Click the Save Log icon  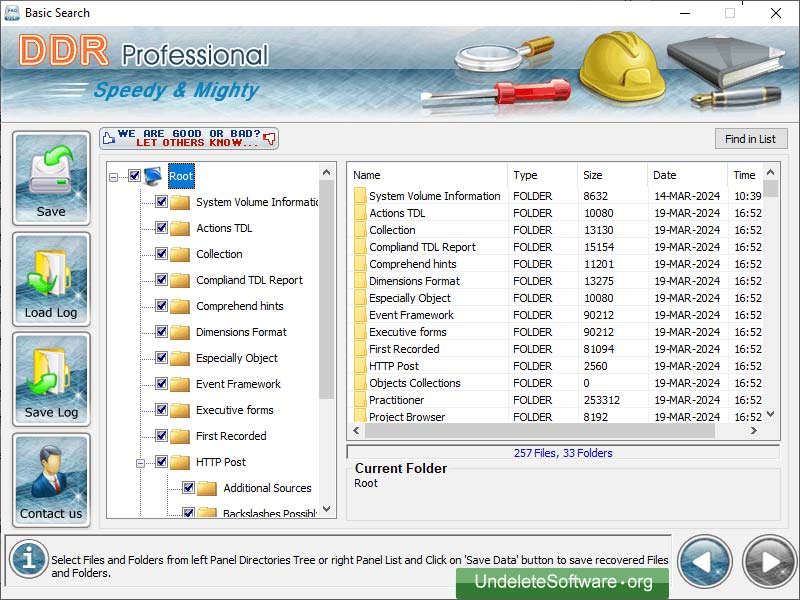[x=51, y=379]
